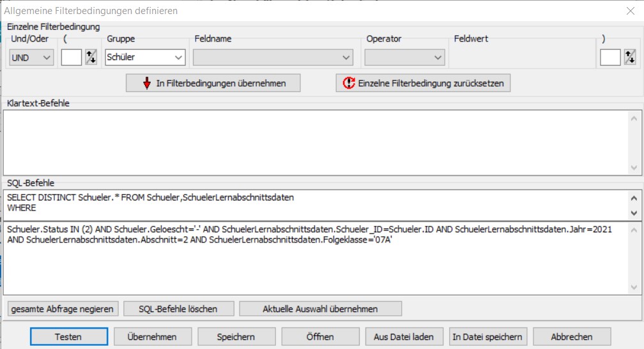Run the query with the Testen button
Viewport: 644px width, 349px height.
click(68, 336)
